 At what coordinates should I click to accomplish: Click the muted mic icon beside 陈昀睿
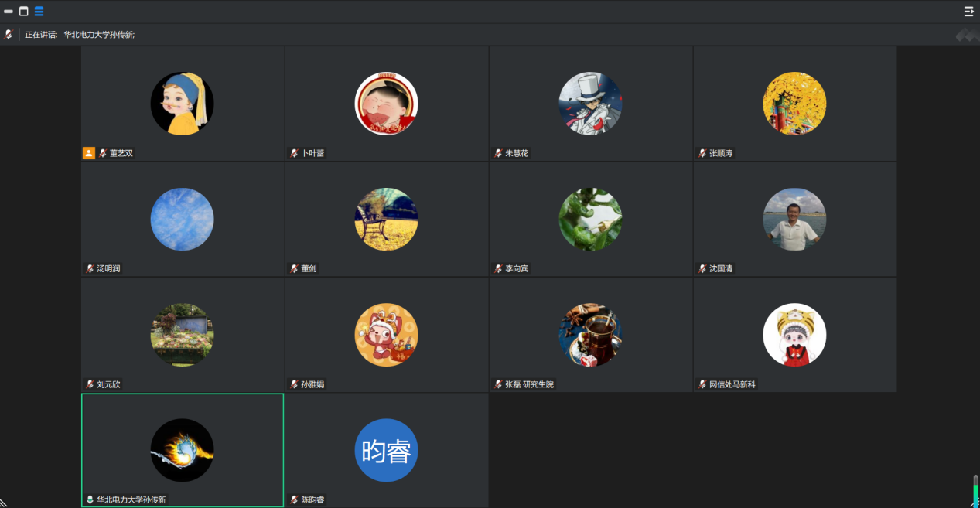click(x=294, y=499)
